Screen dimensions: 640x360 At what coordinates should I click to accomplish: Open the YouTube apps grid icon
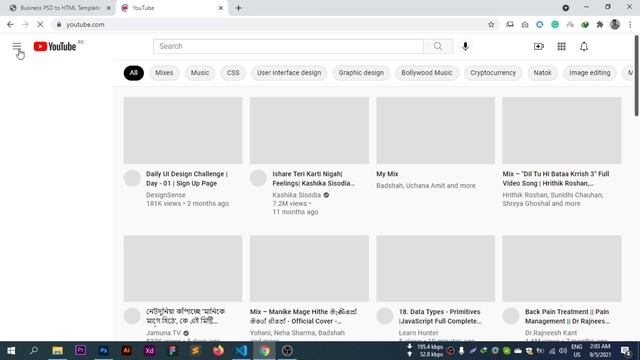(562, 47)
